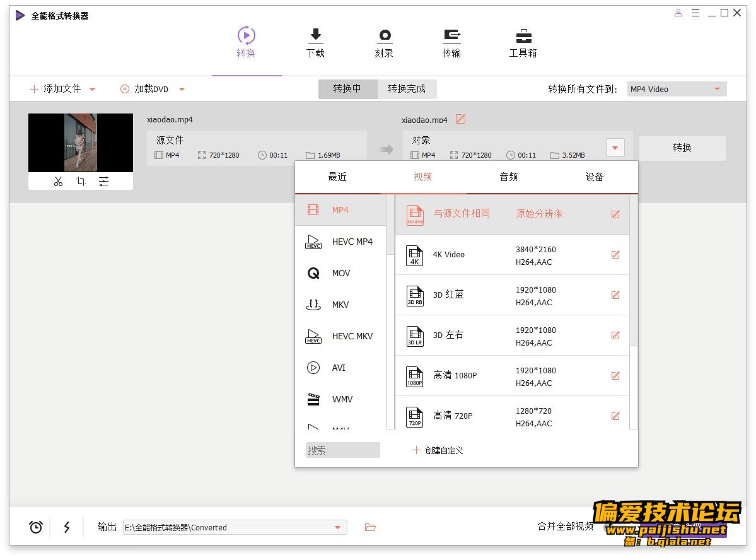
Task: Open the output folder icon
Action: click(370, 527)
